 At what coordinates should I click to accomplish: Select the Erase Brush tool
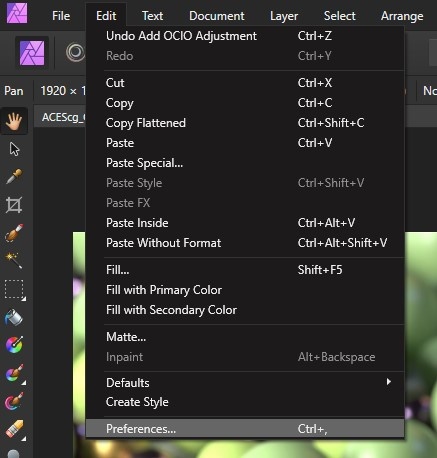coord(15,429)
